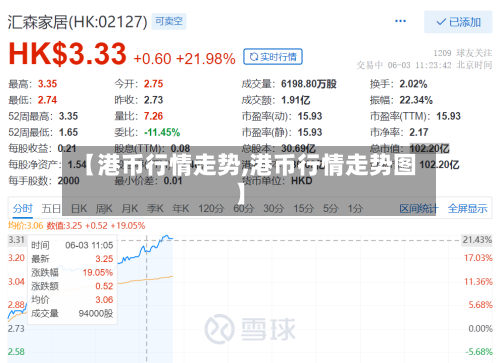Switch to the 60分 chart tab
Screen dimensions: 500x363
(243, 209)
